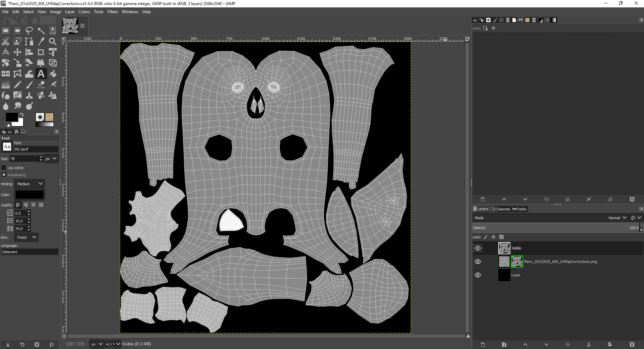The height and width of the screenshot is (349, 644).
Task: Swap foreground and background colors
Action: pos(22,115)
